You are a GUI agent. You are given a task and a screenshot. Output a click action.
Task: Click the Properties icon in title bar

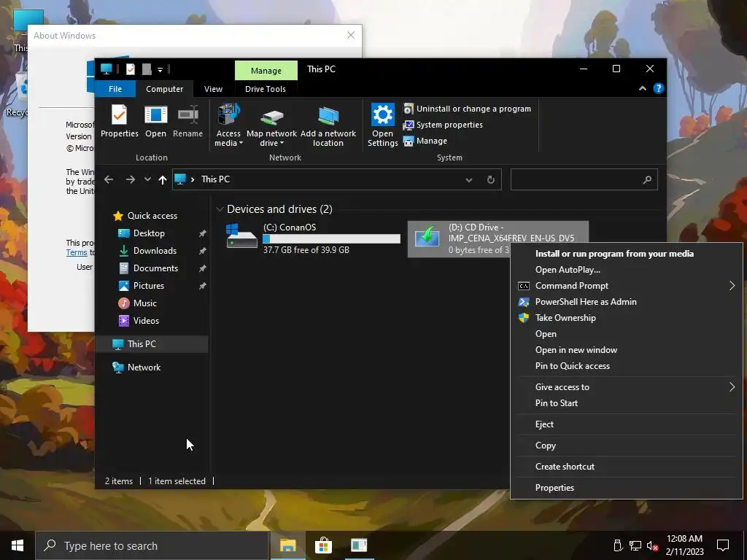(130, 69)
